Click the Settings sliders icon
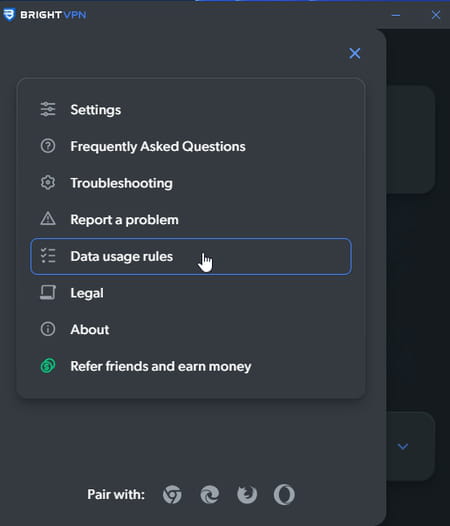The height and width of the screenshot is (526, 450). [x=48, y=109]
